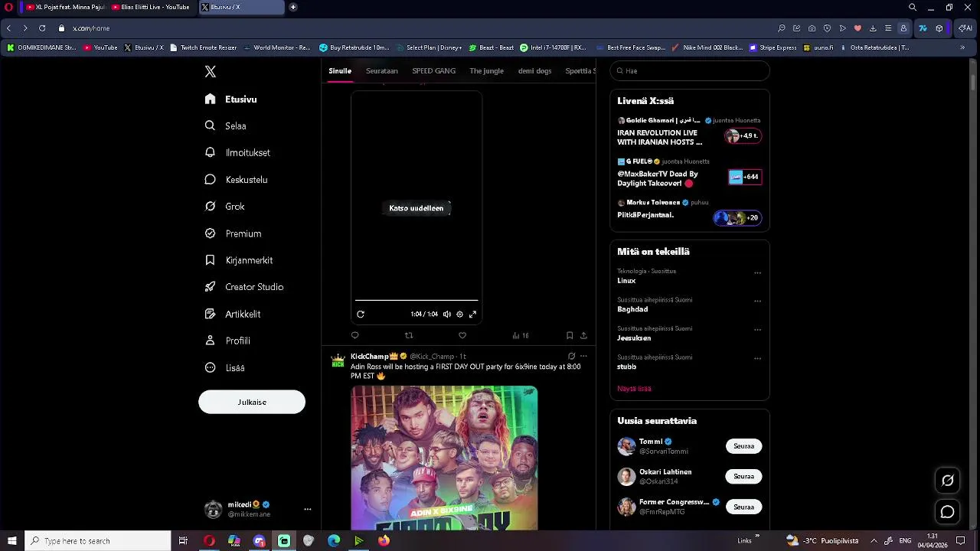Open Premium from the sidebar

tap(233, 233)
